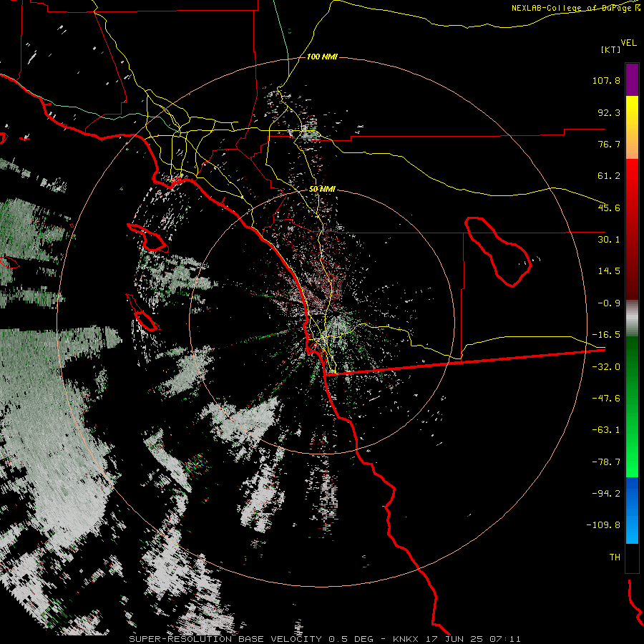Click the TH legend label
644x644 pixels.
point(615,557)
